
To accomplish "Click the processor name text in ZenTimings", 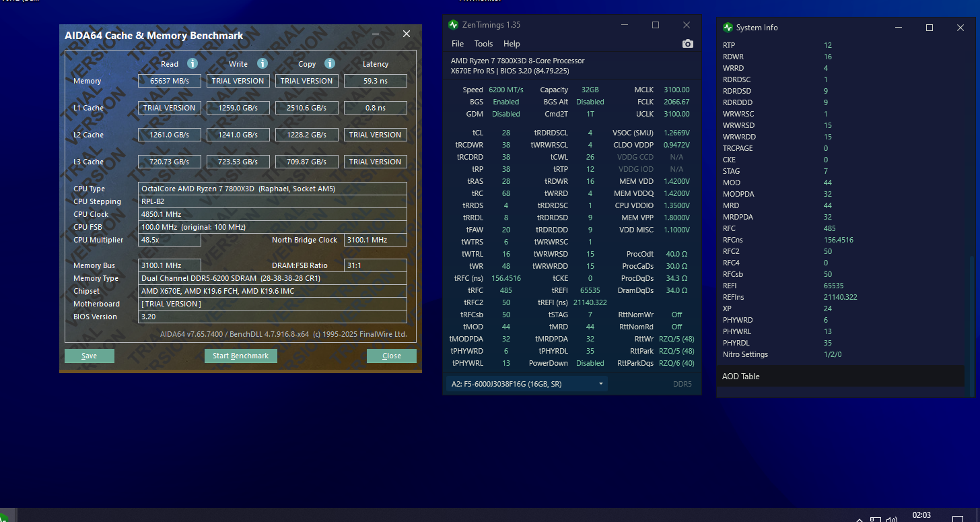I will 518,61.
